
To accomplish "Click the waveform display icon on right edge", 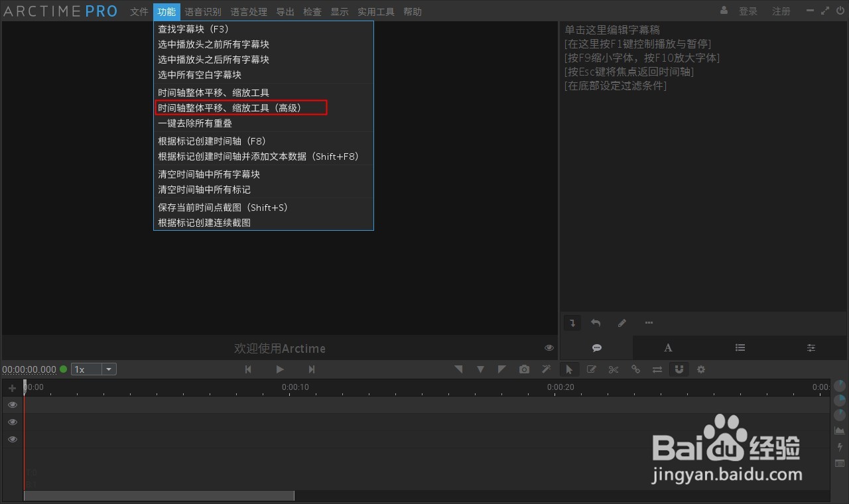I will click(839, 430).
